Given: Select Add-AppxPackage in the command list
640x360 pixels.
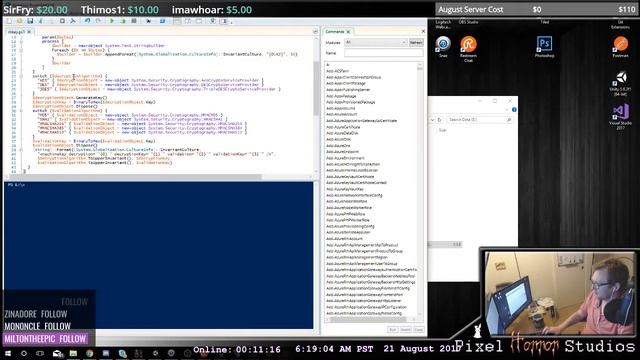Looking at the screenshot, I should (341, 96).
